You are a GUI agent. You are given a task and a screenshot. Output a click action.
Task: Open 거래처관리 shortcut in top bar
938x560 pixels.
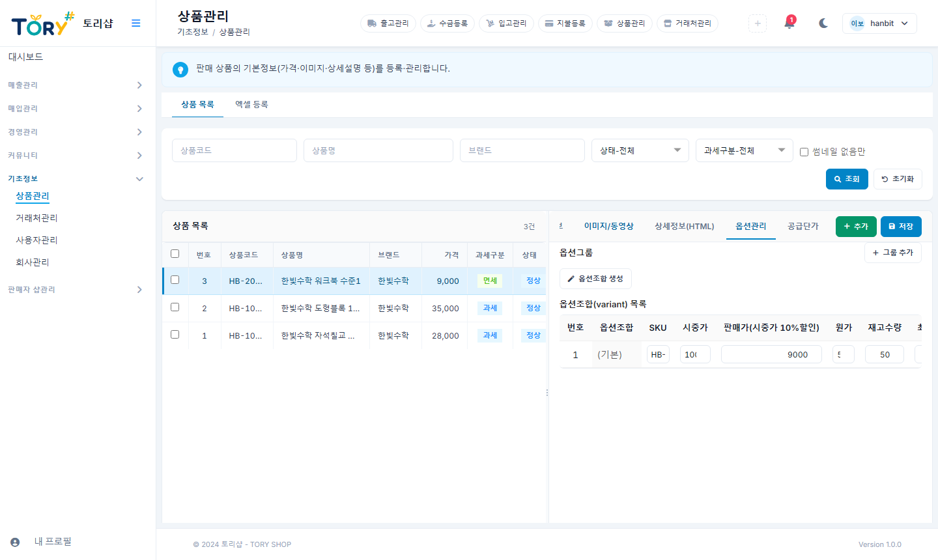point(688,23)
